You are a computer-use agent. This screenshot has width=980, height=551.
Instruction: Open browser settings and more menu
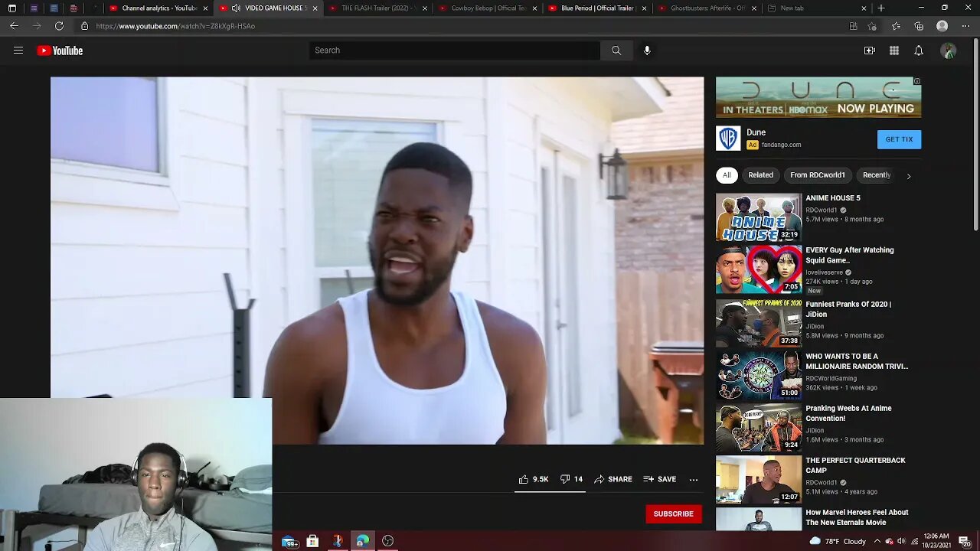pos(965,26)
